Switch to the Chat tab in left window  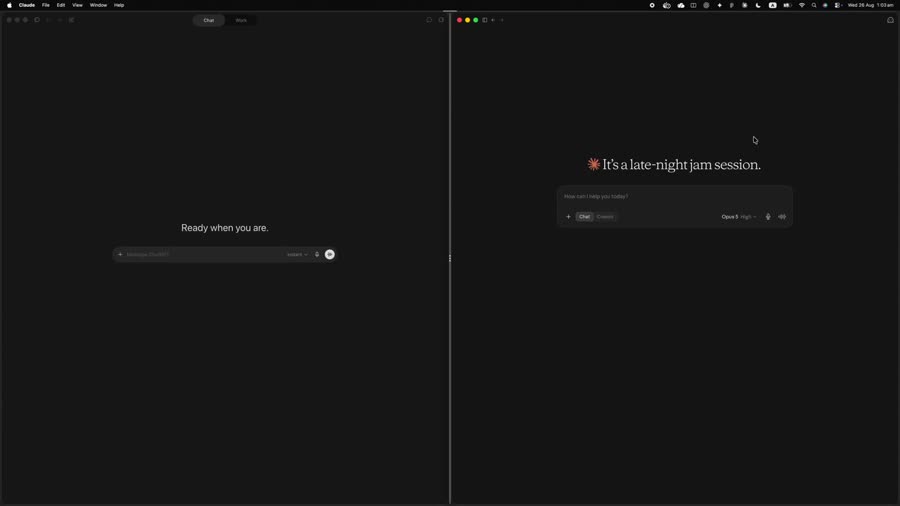coord(208,20)
